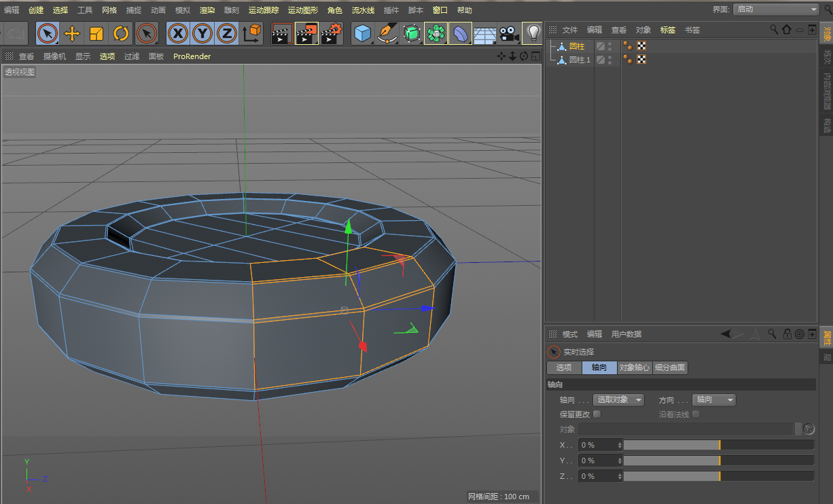Open the 方向 dropdown
The height and width of the screenshot is (504, 833).
coord(713,400)
